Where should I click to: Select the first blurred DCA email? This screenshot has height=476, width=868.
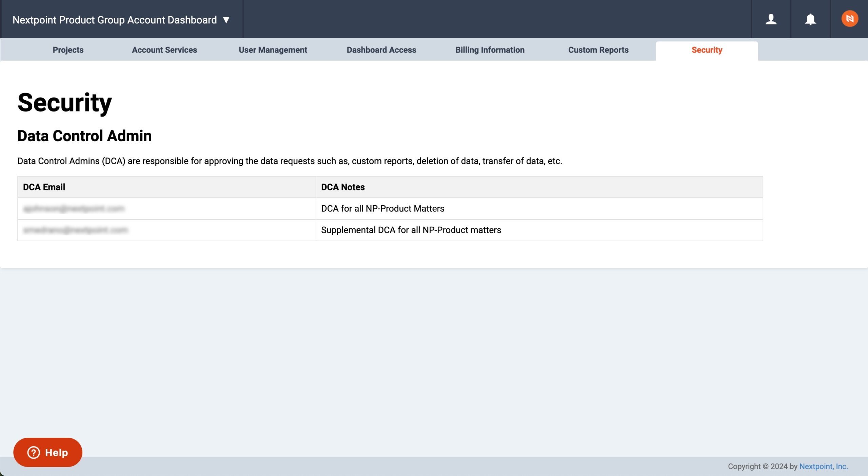tap(74, 209)
